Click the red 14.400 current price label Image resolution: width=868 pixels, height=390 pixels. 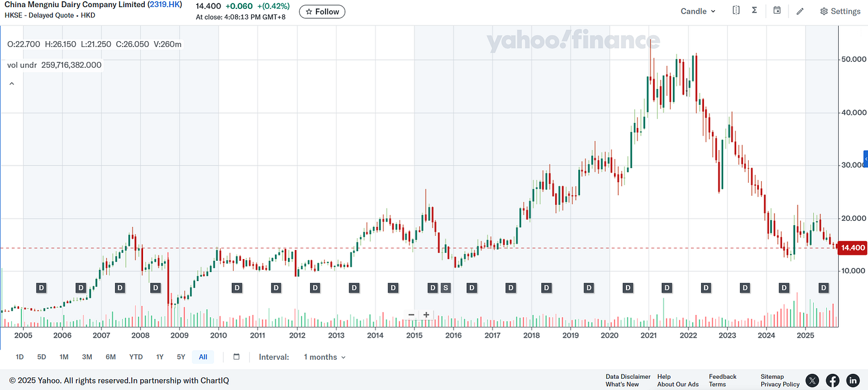point(852,248)
